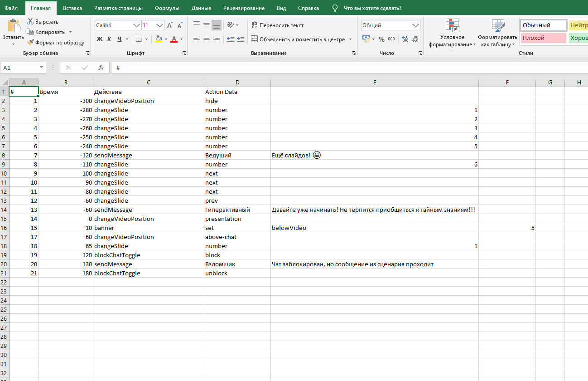588x381 pixels.
Task: Open the Вставка ribbon tab
Action: pos(72,8)
